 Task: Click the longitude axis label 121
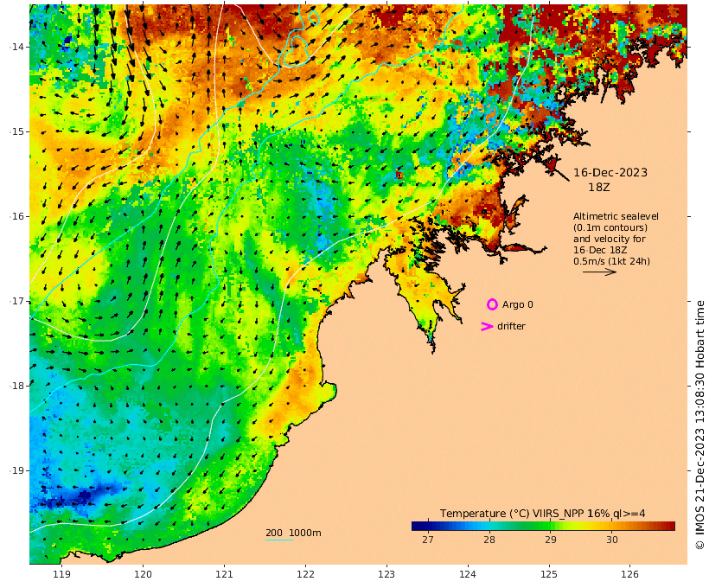click(224, 574)
